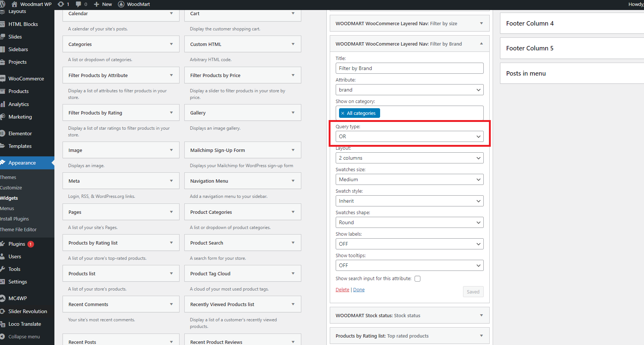Viewport: 644px width, 345px height.
Task: Collapse the Filter by Brand widget
Action: coord(482,44)
